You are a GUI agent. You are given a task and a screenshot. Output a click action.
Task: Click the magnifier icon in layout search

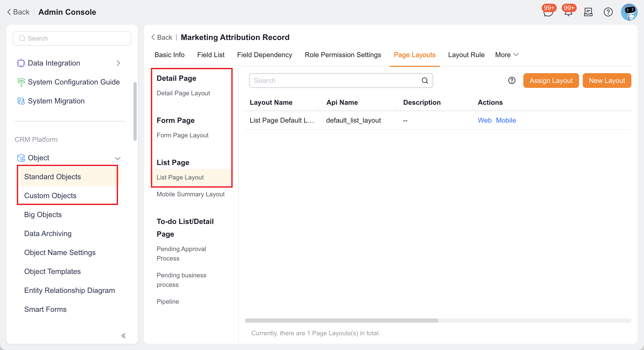pyautogui.click(x=425, y=81)
